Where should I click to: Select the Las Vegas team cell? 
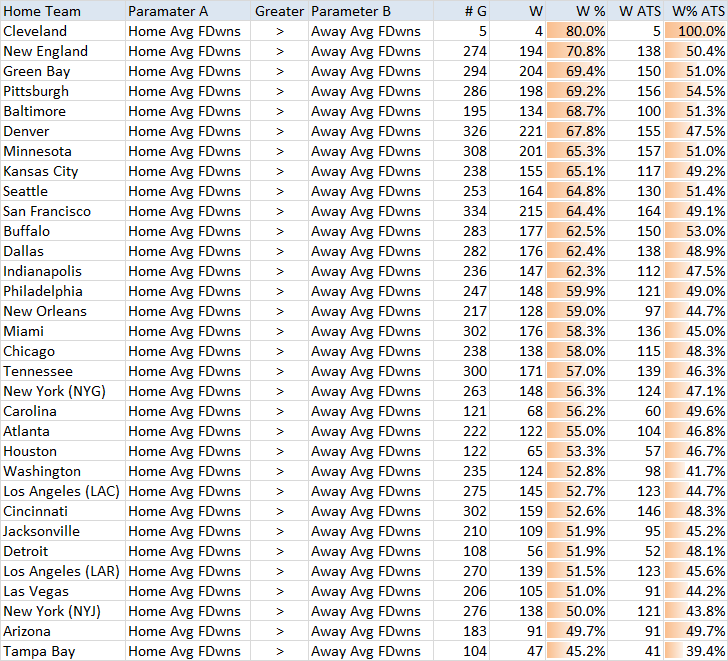(63, 590)
